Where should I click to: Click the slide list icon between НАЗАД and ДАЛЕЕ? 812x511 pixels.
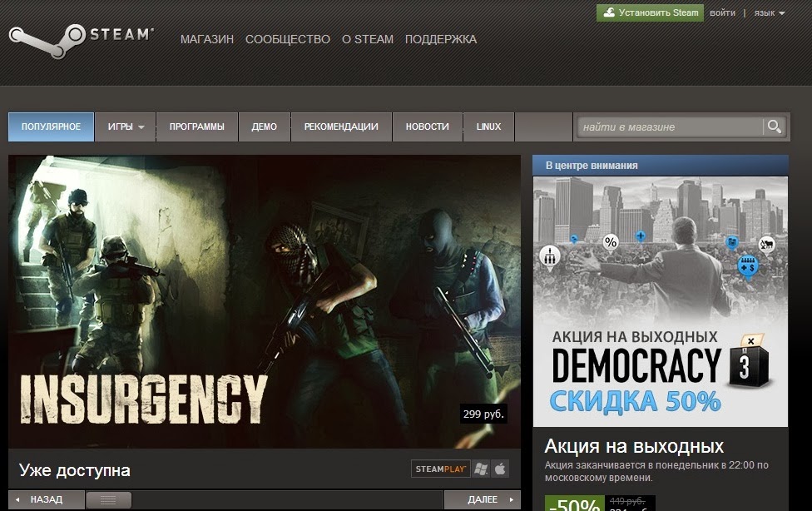106,500
